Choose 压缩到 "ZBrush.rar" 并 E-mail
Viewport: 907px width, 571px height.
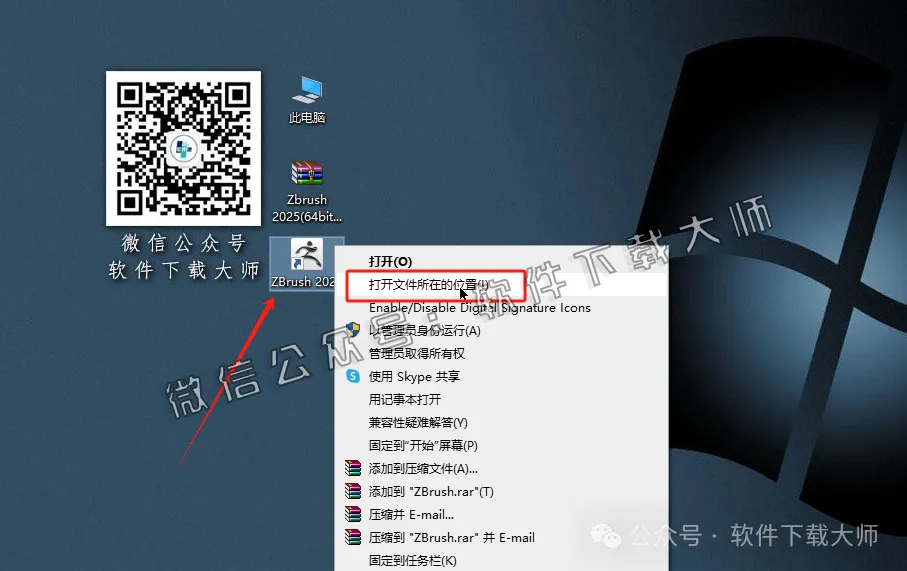click(502, 537)
